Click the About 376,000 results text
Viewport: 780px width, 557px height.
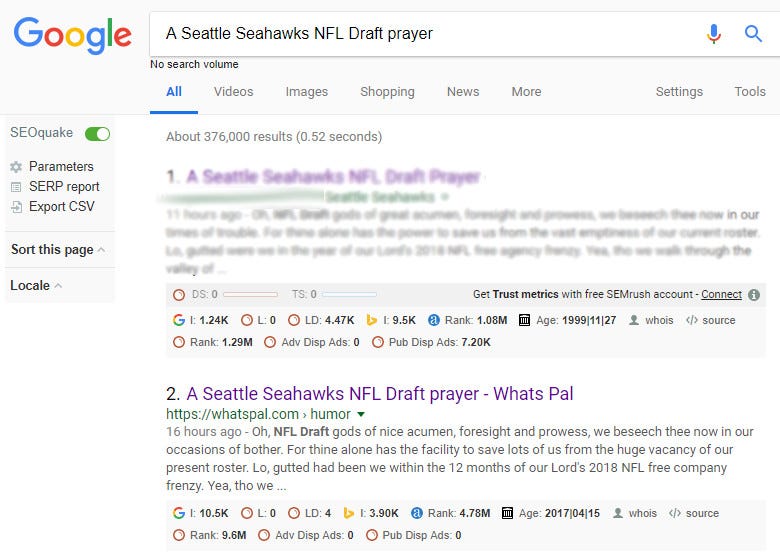pyautogui.click(x=274, y=137)
